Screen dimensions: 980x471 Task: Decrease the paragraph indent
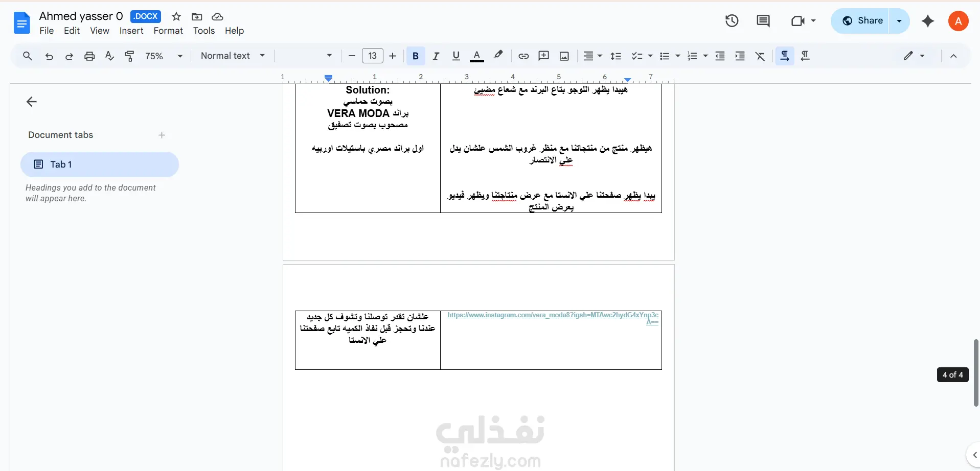pos(720,56)
